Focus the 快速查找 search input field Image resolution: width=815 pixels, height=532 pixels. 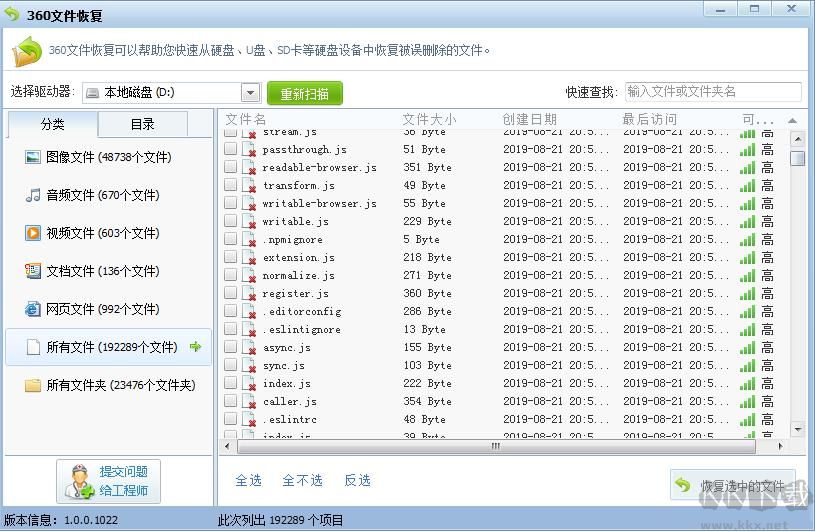pos(713,92)
